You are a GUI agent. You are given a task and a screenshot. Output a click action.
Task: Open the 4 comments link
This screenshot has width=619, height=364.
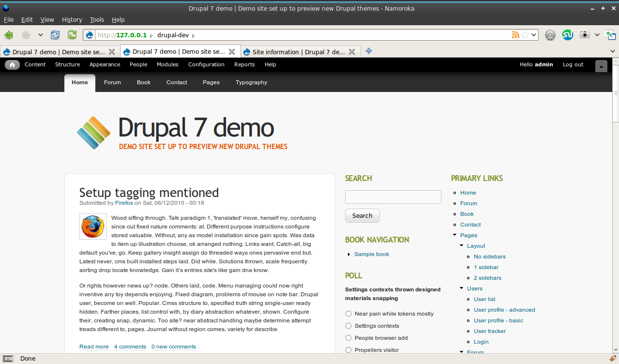click(x=130, y=347)
